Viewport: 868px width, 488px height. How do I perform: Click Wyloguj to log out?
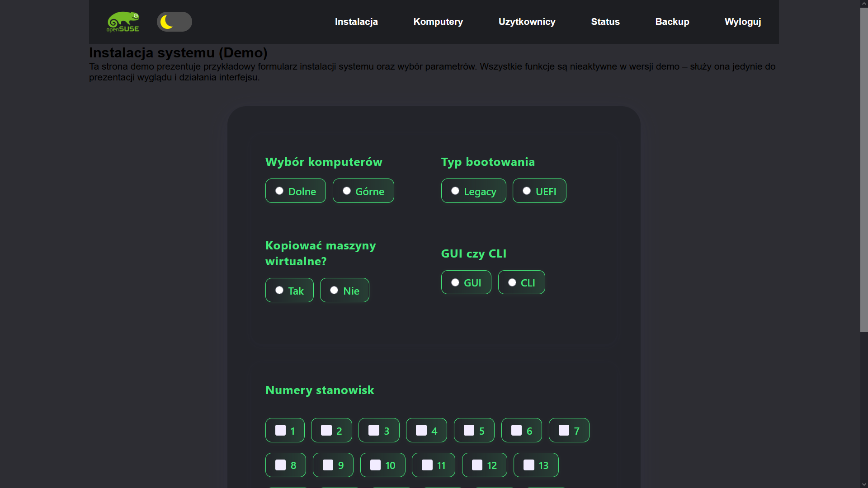tap(743, 22)
